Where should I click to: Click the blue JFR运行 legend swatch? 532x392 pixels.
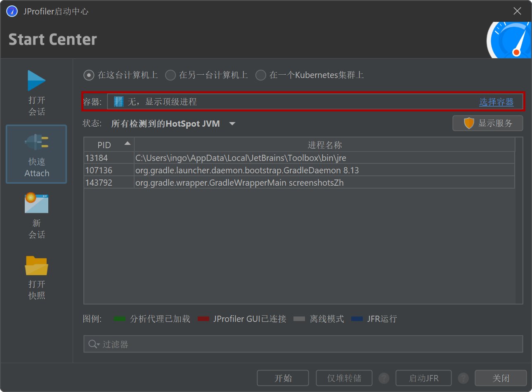(357, 319)
